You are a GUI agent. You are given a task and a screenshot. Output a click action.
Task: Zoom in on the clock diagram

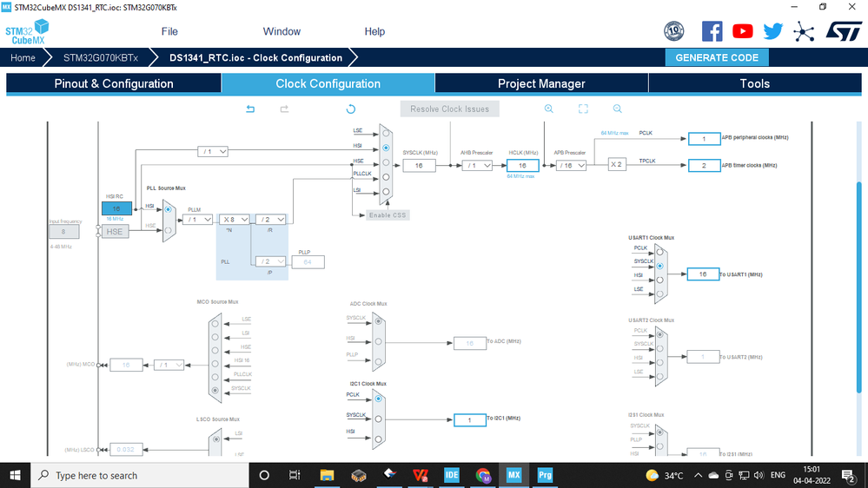[x=548, y=109]
